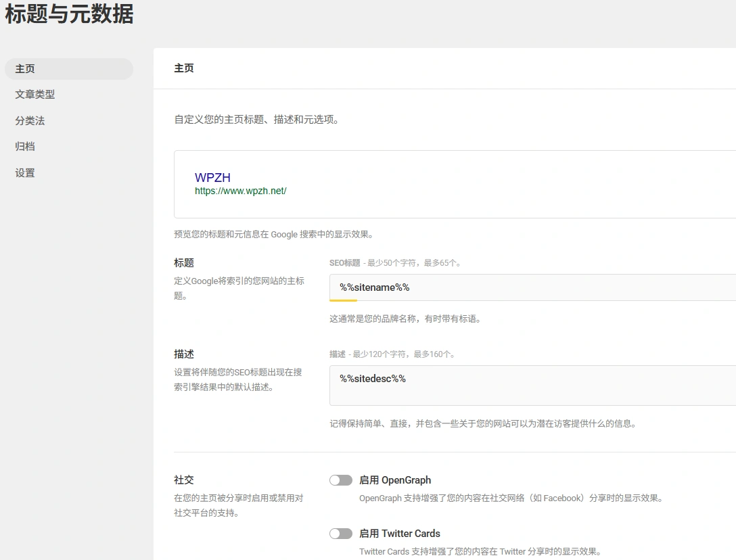Screen dimensions: 736x560
Task: Click the 启用 Twitter Cards label text
Action: point(400,534)
